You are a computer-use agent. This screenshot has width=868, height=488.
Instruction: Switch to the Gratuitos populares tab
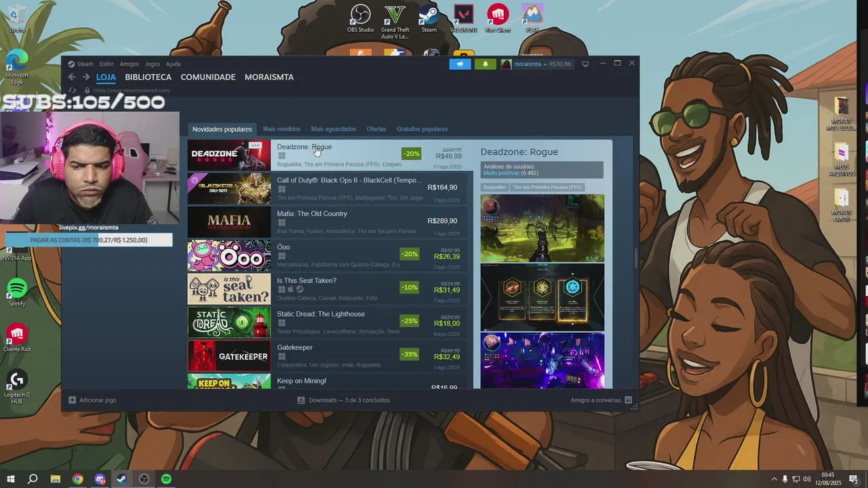[422, 129]
